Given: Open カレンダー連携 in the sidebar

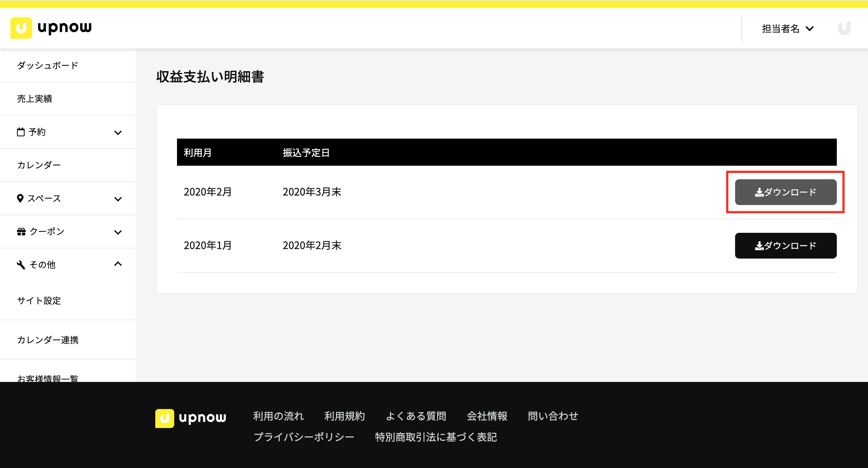Looking at the screenshot, I should pyautogui.click(x=68, y=340).
